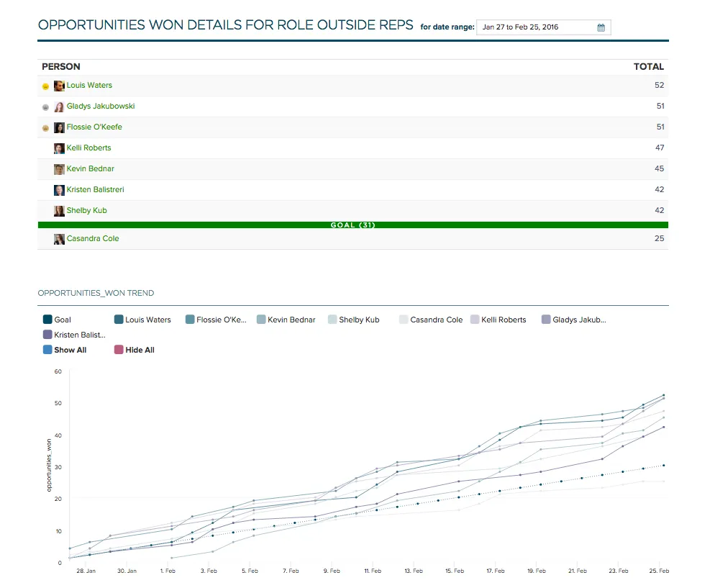The width and height of the screenshot is (710, 588).
Task: Click the Kelli Roberts legend label
Action: pyautogui.click(x=504, y=320)
